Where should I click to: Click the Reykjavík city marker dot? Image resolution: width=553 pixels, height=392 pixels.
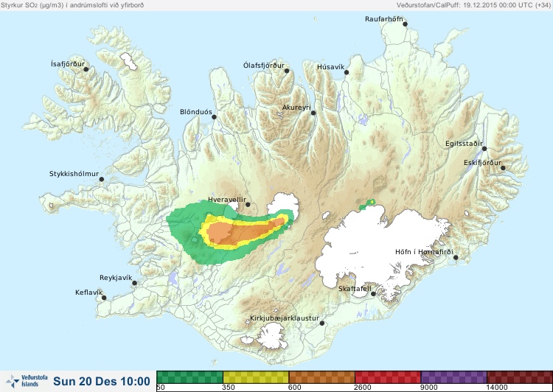(134, 283)
